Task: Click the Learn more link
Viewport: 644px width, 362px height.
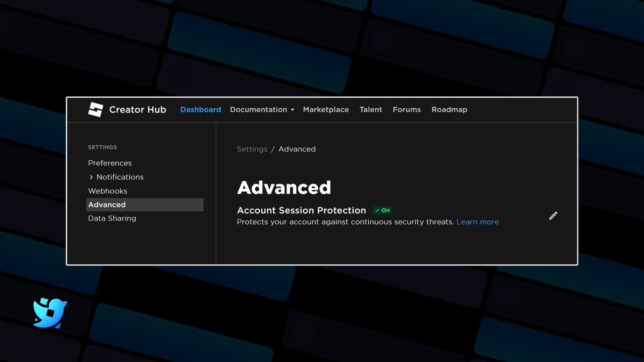Action: click(x=478, y=222)
